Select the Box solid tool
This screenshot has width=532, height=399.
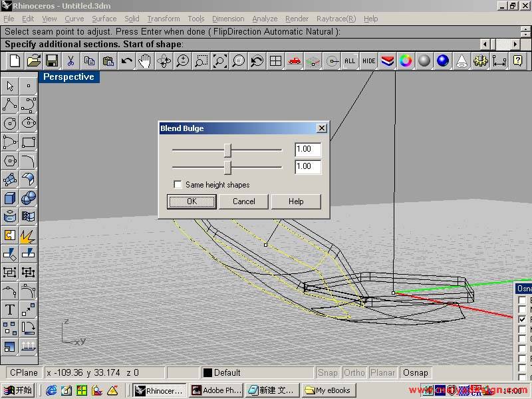click(10, 198)
